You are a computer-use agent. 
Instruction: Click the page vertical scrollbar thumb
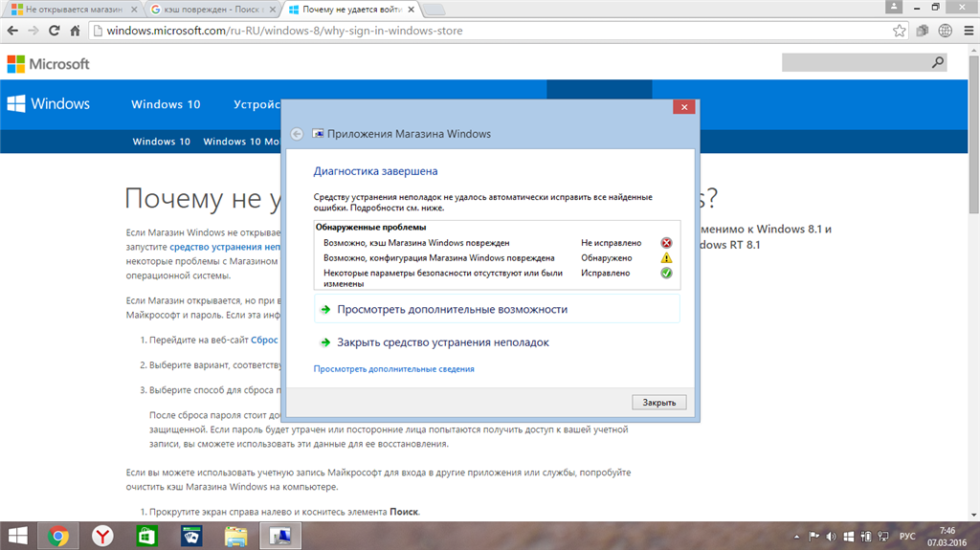pos(973,134)
